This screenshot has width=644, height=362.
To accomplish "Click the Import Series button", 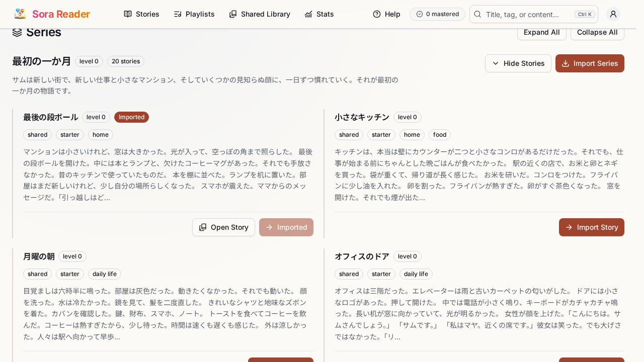I will pyautogui.click(x=590, y=63).
